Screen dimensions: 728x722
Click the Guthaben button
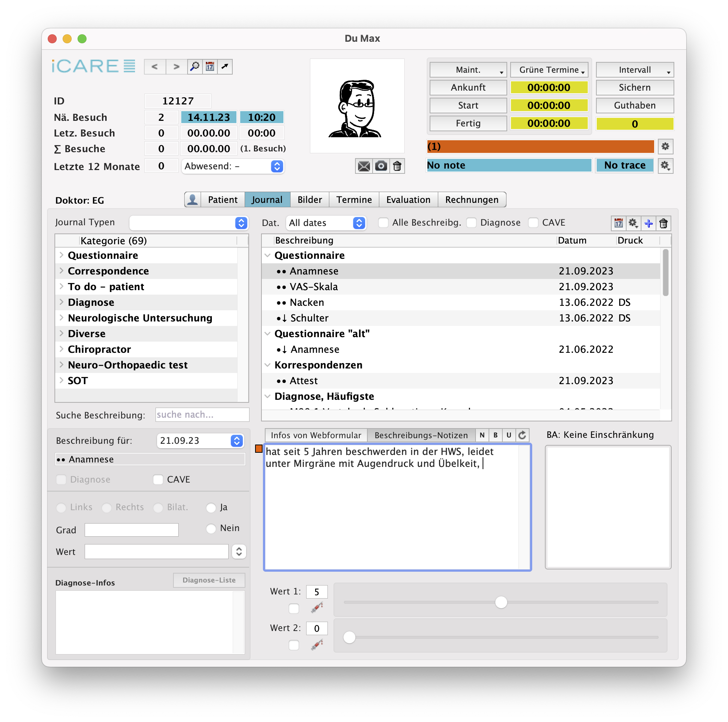(634, 106)
